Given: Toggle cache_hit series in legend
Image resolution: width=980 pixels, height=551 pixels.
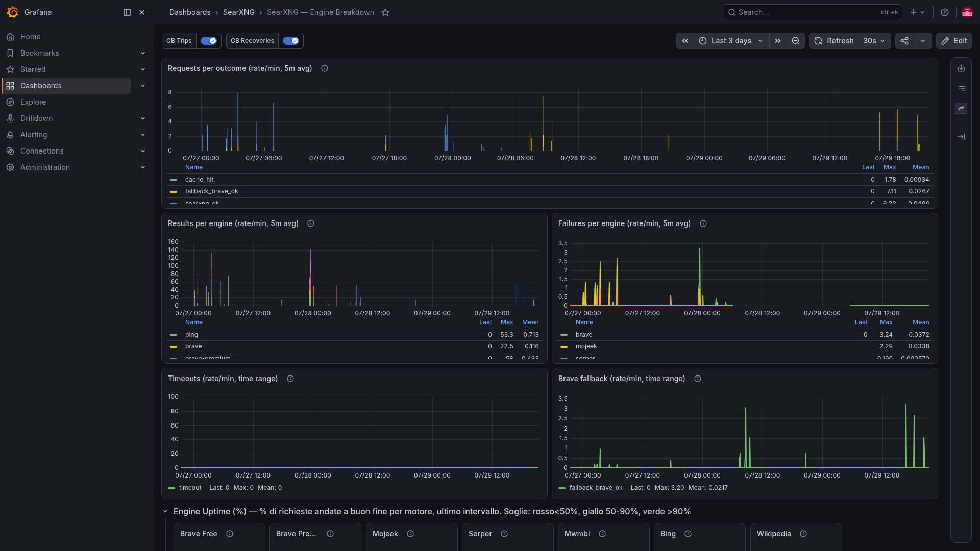Looking at the screenshot, I should (199, 180).
